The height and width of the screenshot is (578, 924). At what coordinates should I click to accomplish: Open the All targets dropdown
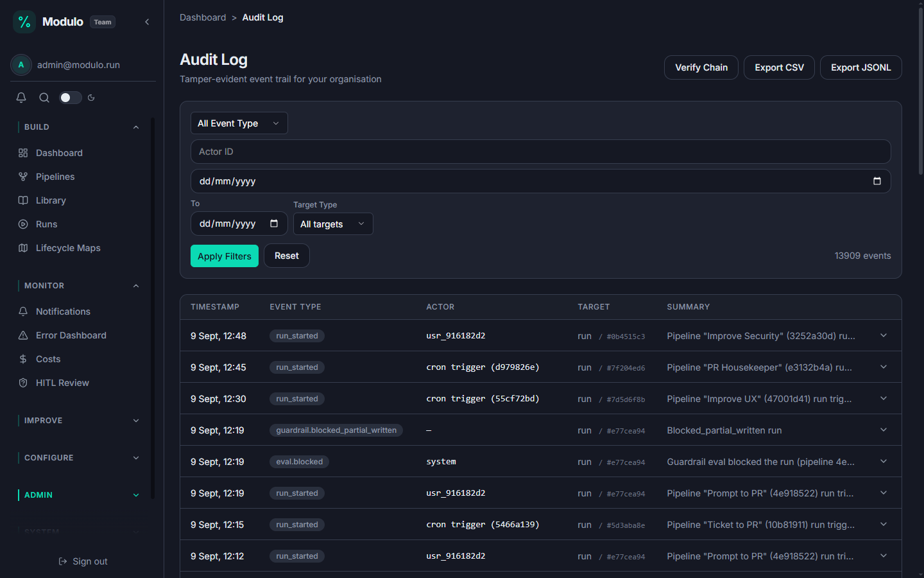click(x=333, y=224)
